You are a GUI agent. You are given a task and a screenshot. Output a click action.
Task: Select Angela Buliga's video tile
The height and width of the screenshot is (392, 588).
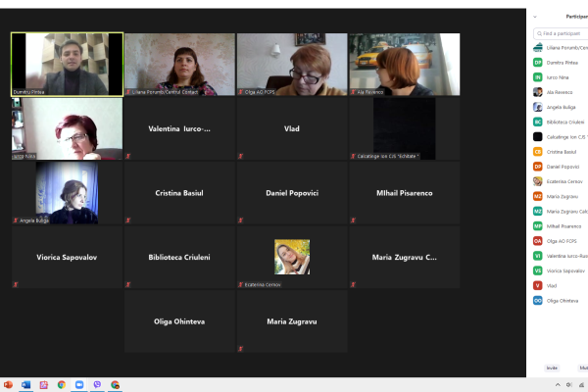[x=67, y=193]
